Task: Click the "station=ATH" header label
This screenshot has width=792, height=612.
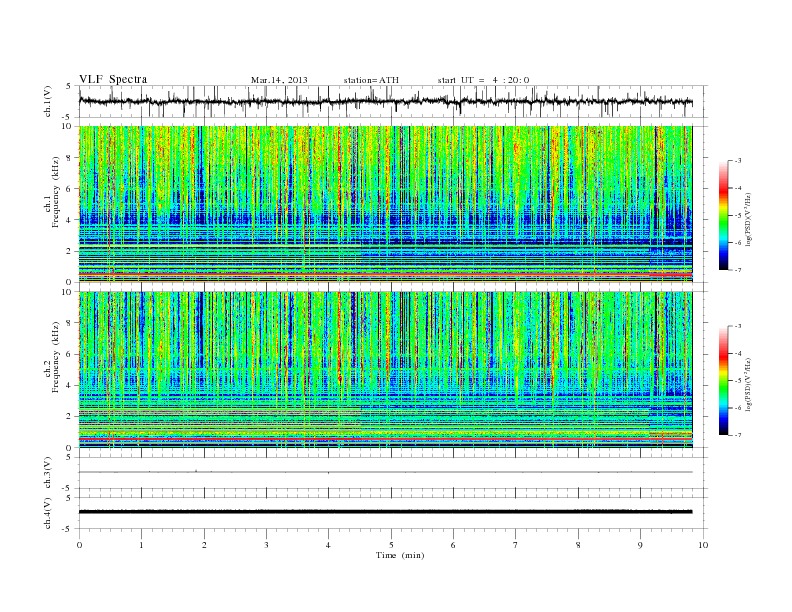Action: (x=371, y=80)
